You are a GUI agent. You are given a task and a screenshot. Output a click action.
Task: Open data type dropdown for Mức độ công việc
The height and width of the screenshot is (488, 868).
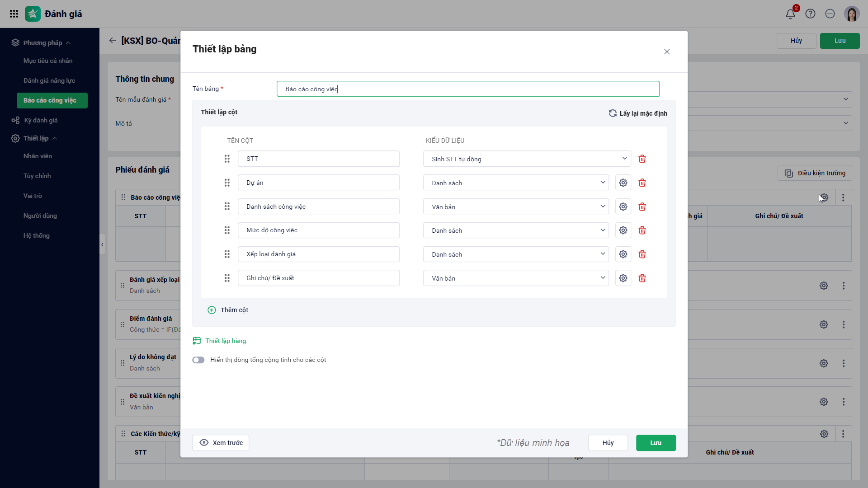516,230
